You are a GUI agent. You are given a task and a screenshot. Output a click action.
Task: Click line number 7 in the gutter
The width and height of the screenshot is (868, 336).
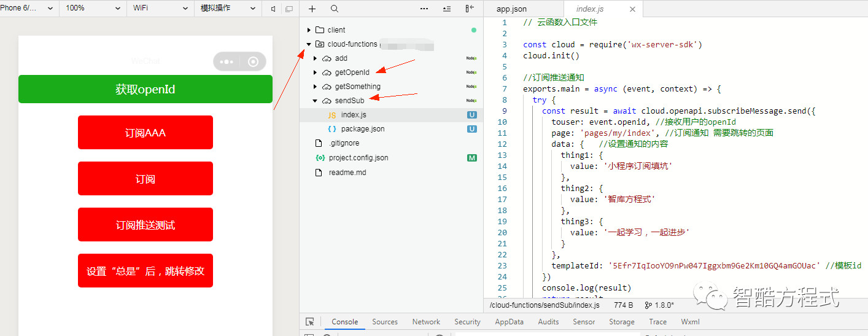point(505,88)
